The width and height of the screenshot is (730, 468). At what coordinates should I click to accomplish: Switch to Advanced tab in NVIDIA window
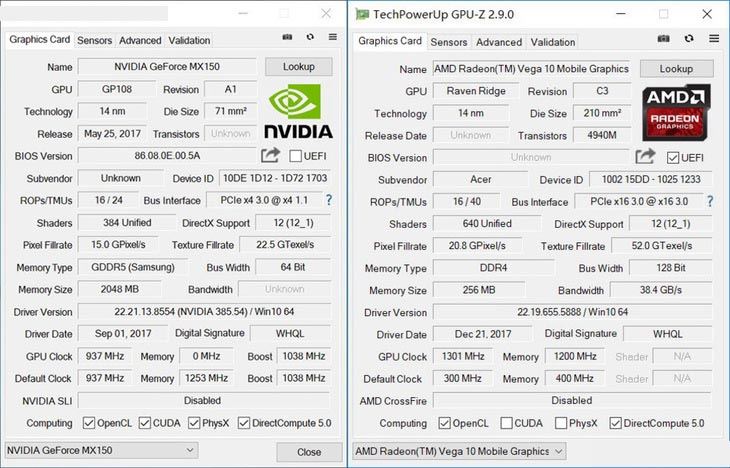point(140,41)
